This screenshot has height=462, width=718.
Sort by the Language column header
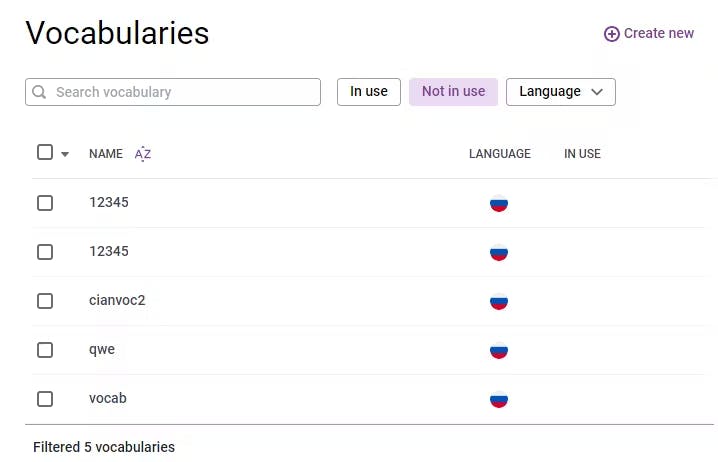500,154
